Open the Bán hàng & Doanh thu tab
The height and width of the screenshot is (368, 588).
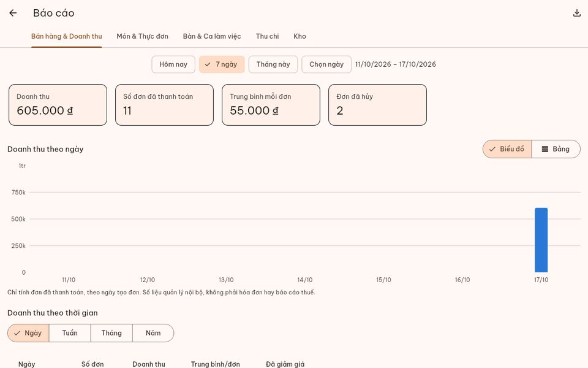point(66,36)
